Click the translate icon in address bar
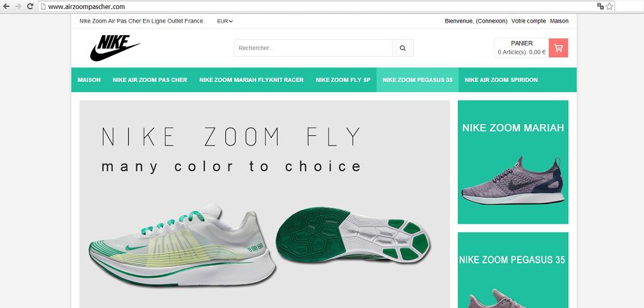Screen dimensions: 644x308 600,6
